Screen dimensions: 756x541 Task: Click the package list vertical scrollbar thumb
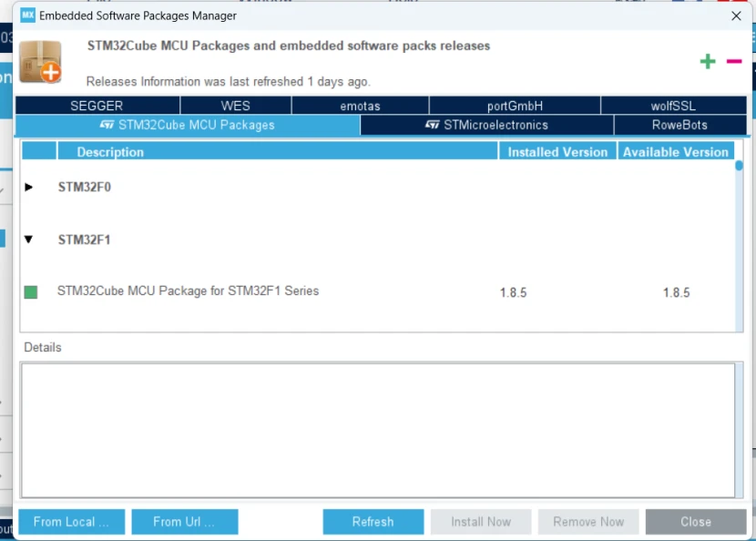pos(739,166)
